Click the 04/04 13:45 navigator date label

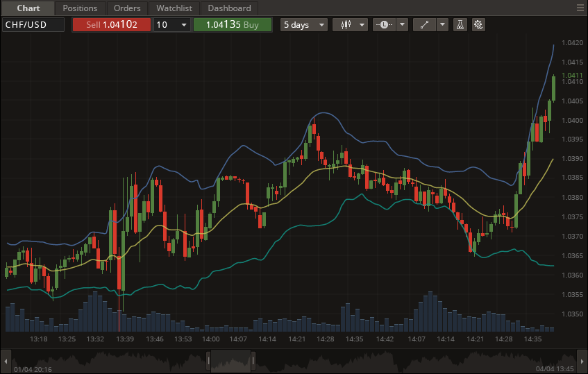[x=555, y=369]
